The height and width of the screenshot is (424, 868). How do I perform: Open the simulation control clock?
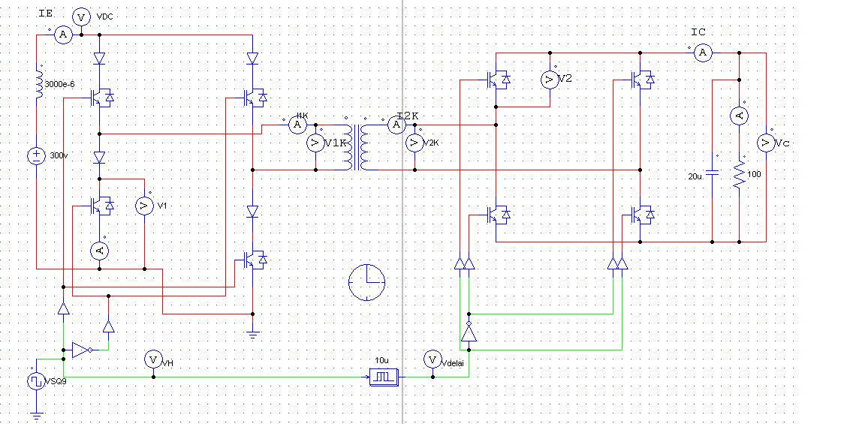point(367,283)
